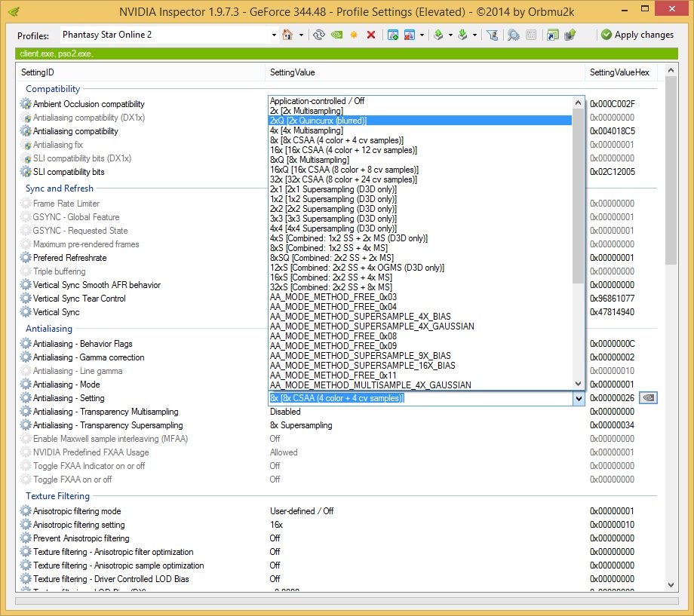Pick '8xQ [8x Multisampling]' option
The width and height of the screenshot is (694, 616).
tap(420, 160)
